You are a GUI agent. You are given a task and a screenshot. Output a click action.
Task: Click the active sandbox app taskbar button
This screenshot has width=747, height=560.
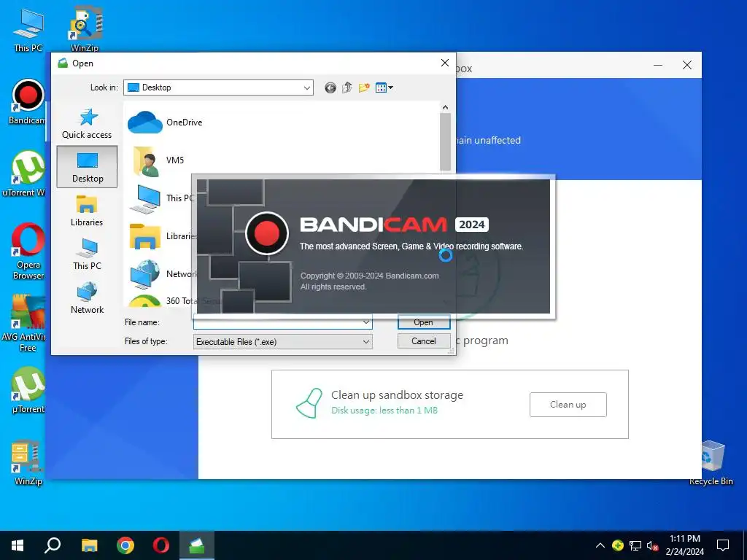(x=197, y=545)
